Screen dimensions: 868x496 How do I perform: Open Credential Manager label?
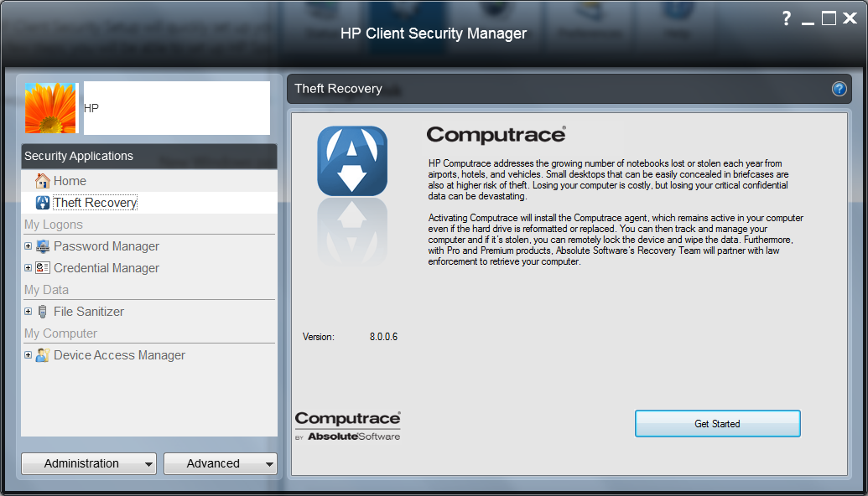107,268
